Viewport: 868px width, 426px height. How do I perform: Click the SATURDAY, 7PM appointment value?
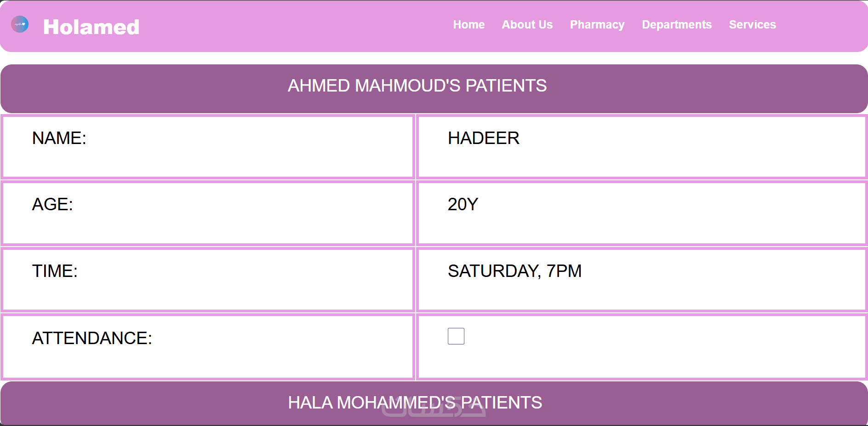(x=514, y=271)
